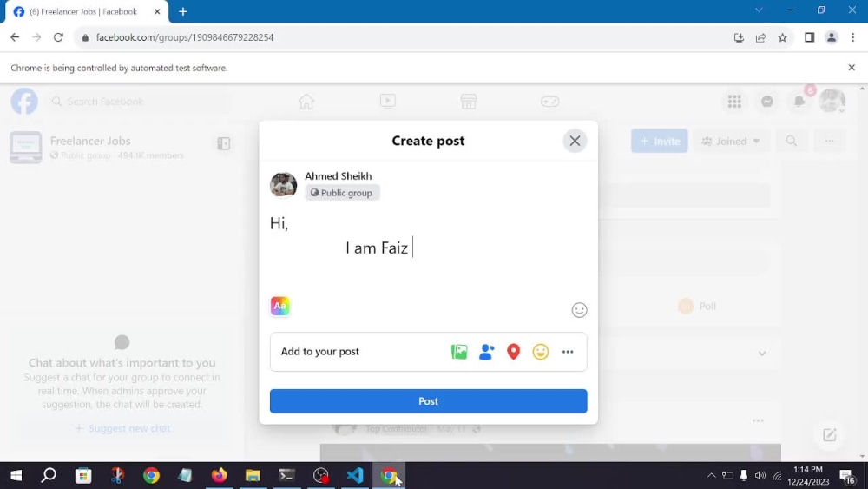The width and height of the screenshot is (868, 489).
Task: Open a new browser tab
Action: (182, 11)
